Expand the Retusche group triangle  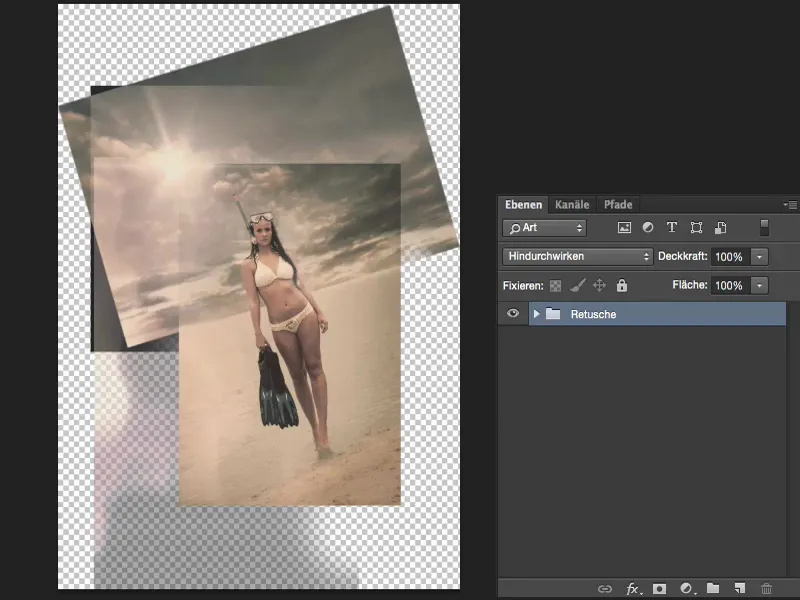click(x=536, y=314)
